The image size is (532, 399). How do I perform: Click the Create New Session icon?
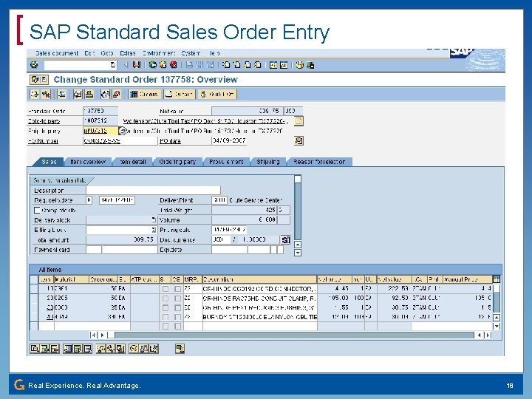click(273, 65)
